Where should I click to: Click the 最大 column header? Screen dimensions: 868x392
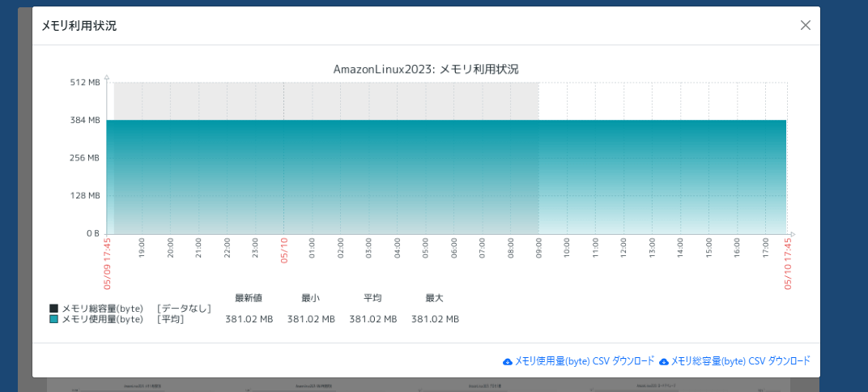point(435,298)
